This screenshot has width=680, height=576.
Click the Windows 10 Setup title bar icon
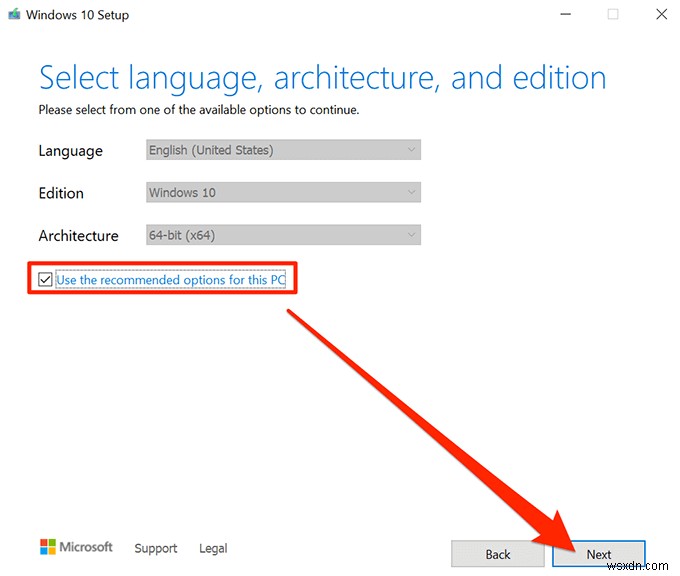[15, 15]
